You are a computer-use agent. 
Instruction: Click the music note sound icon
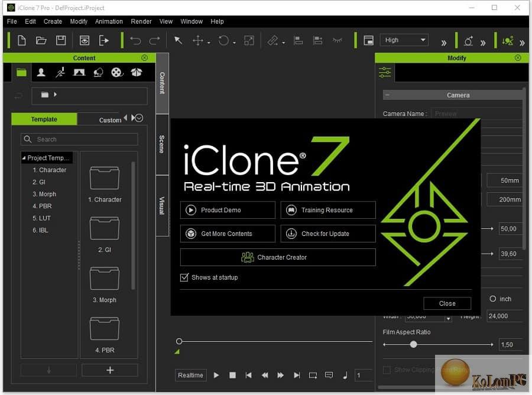(345, 375)
